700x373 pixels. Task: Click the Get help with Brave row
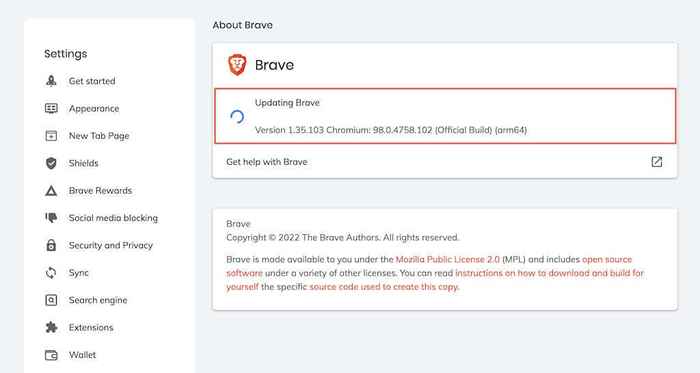[x=445, y=162]
